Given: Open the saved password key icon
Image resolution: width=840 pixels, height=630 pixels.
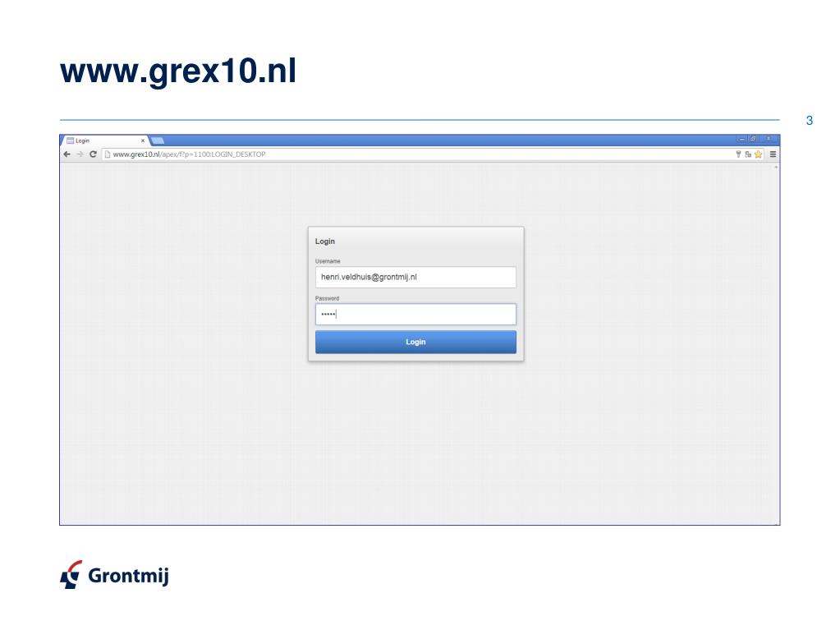Looking at the screenshot, I should [x=738, y=154].
